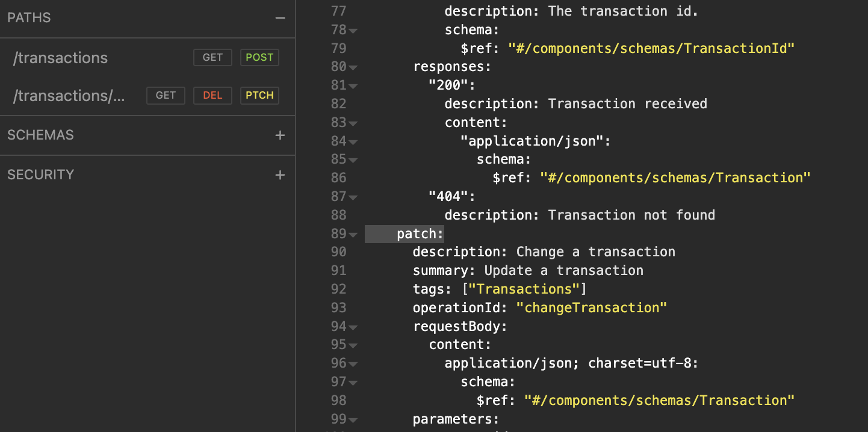Fold line 97 schema block
Viewport: 868px width, 432px height.
(x=353, y=383)
